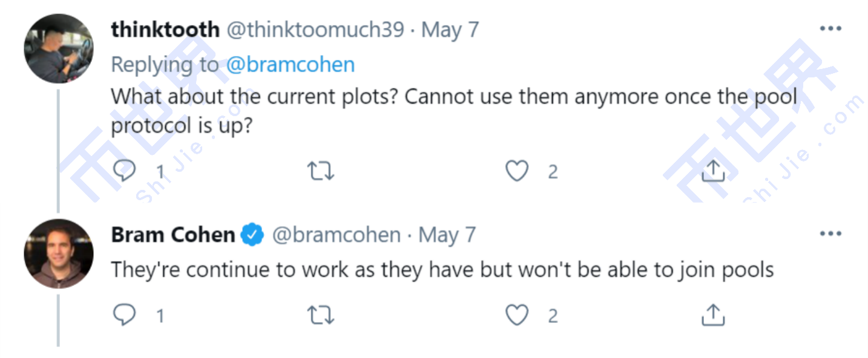Open more options for thinktooth's tweet

(x=830, y=28)
